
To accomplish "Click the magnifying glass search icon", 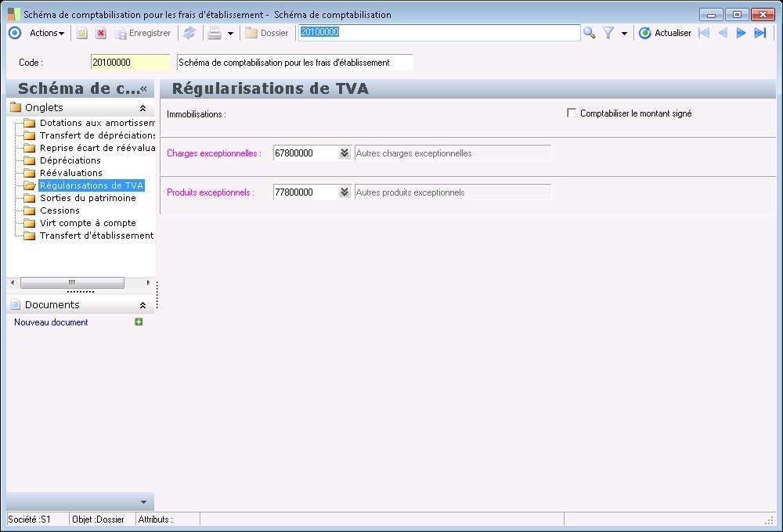I will click(590, 33).
